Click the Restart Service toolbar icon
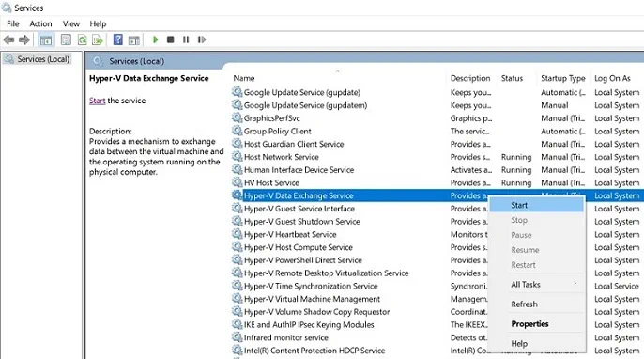The image size is (644, 359). [201, 39]
